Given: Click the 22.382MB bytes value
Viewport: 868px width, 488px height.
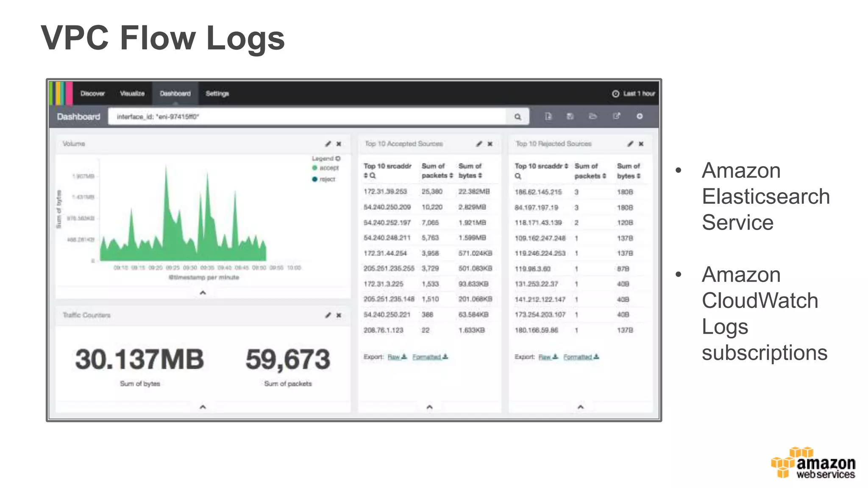Looking at the screenshot, I should (x=474, y=192).
